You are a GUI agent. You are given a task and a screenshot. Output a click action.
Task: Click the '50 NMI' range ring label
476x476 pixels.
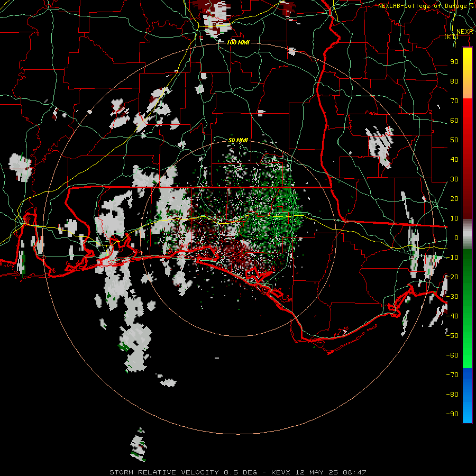[x=239, y=140]
